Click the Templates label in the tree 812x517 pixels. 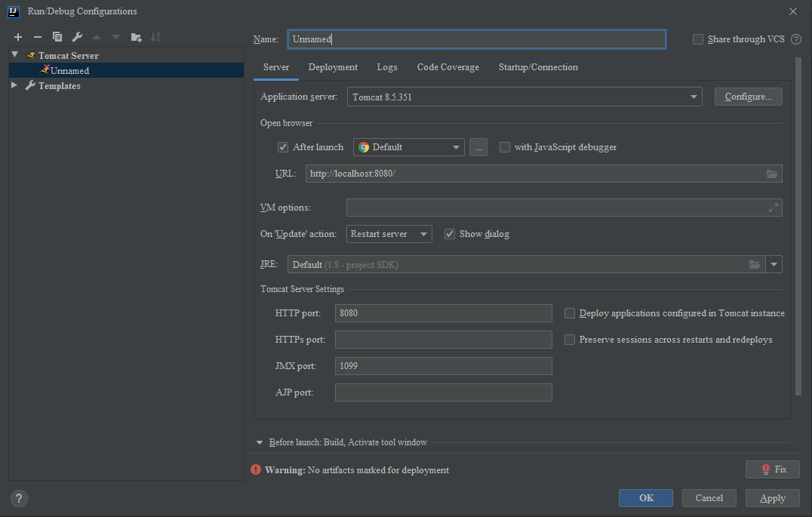click(x=60, y=86)
